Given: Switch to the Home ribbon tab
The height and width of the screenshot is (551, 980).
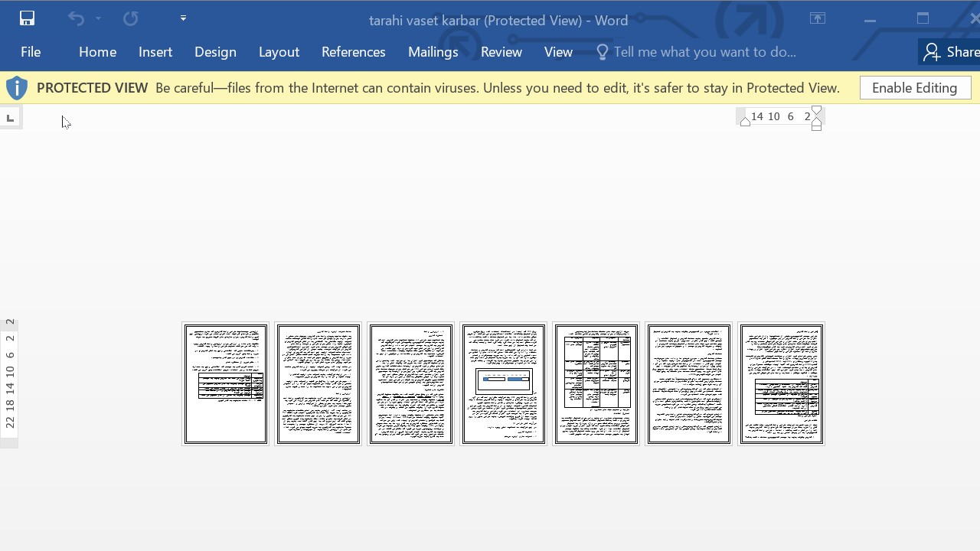Looking at the screenshot, I should tap(97, 52).
